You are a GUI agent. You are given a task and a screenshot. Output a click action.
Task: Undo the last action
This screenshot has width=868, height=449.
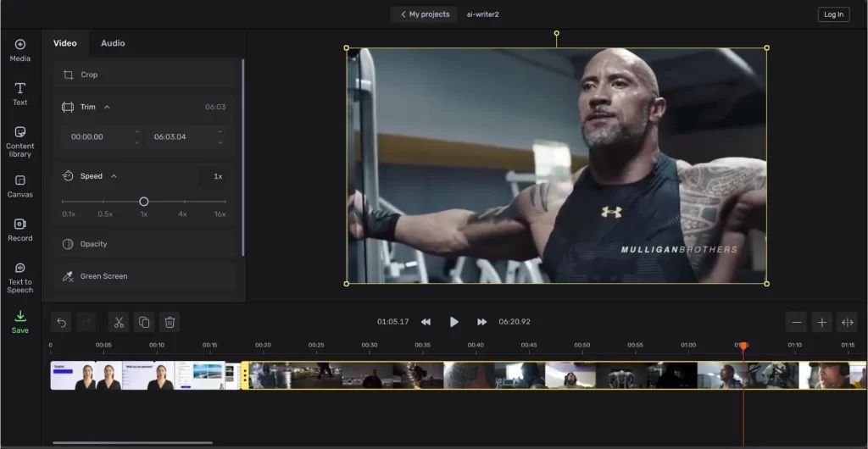[60, 322]
